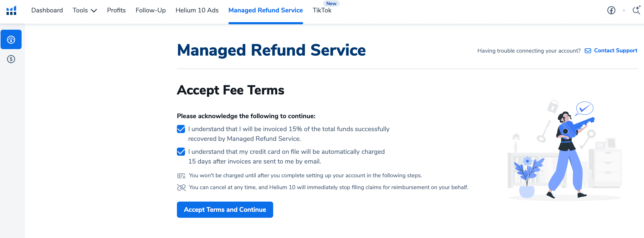Open the AI sparkle search icon

coord(636,10)
